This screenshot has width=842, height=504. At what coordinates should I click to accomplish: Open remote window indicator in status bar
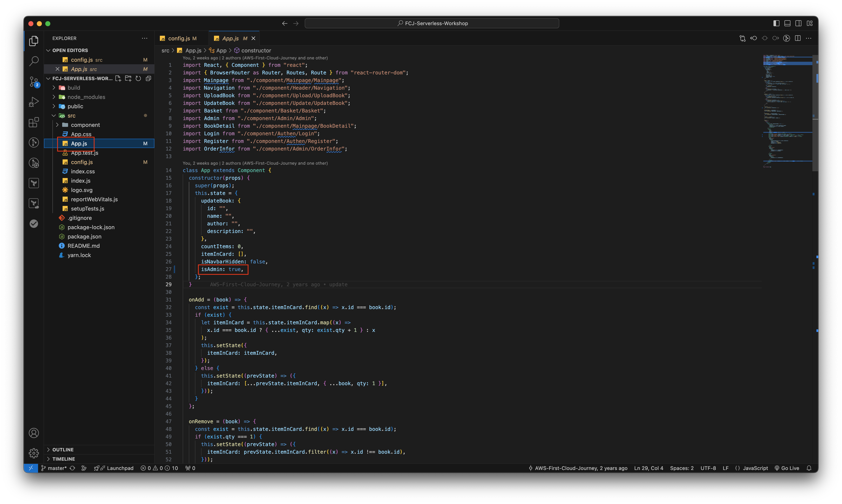pyautogui.click(x=31, y=468)
